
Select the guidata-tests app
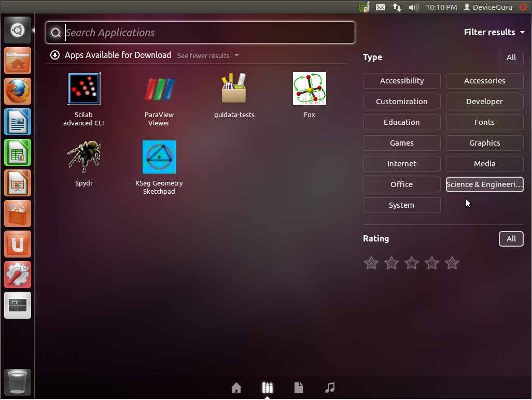coord(234,95)
